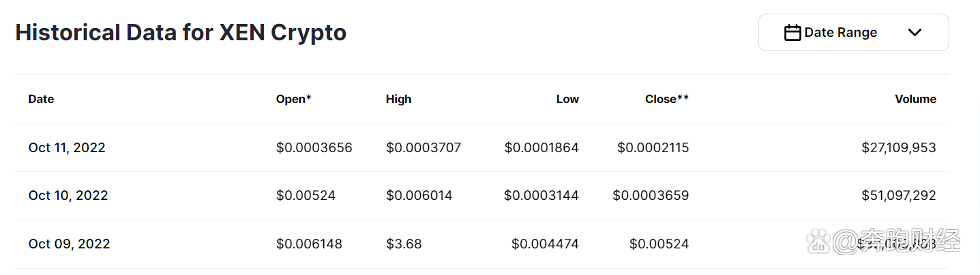Expand the Date Range dropdown chevron

coord(915,33)
